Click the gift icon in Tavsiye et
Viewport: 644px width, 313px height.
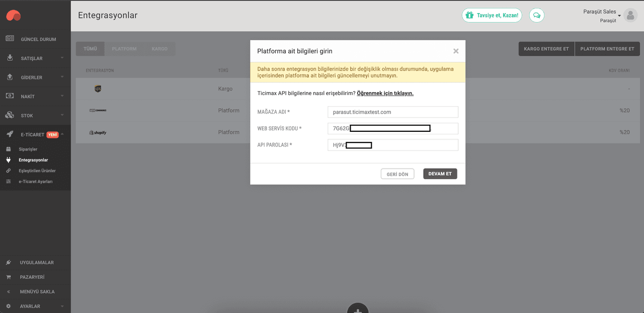click(469, 15)
